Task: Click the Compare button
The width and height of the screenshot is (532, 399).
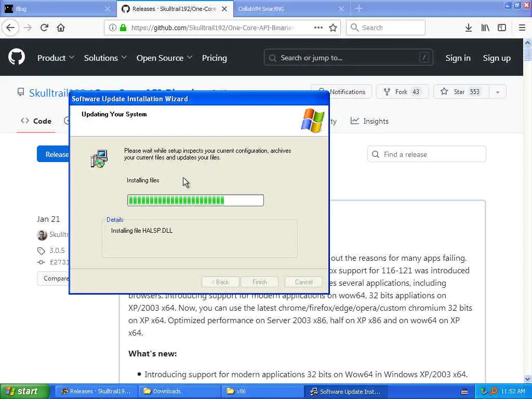Action: click(x=53, y=278)
